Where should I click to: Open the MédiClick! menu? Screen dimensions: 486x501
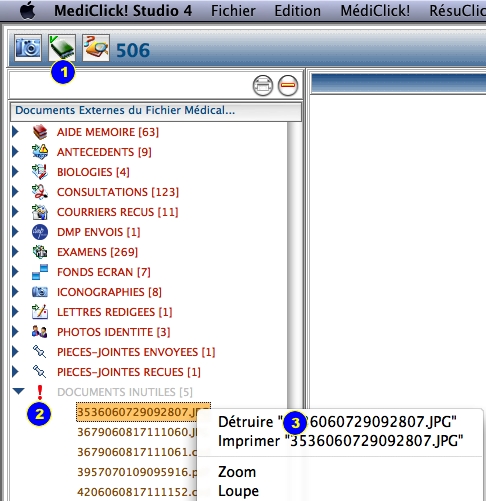click(375, 11)
